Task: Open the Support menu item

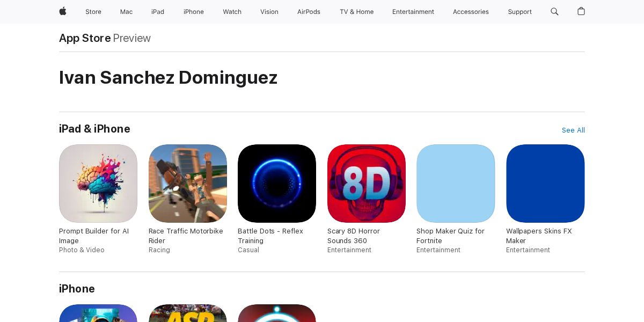Action: [519, 12]
